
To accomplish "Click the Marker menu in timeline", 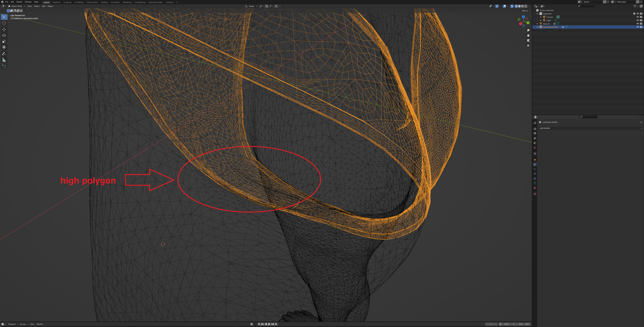I will point(40,324).
